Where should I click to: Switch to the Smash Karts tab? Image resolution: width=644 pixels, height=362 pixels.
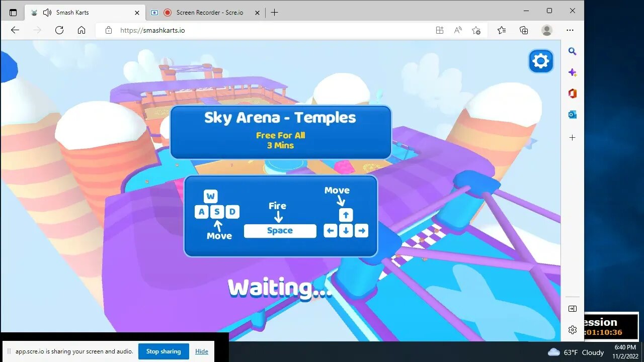(85, 12)
